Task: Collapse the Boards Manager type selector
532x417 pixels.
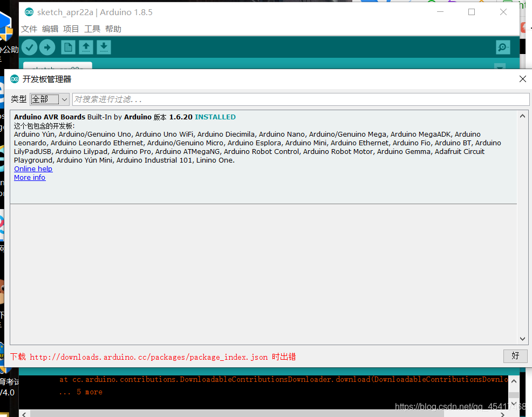Action: (x=63, y=99)
